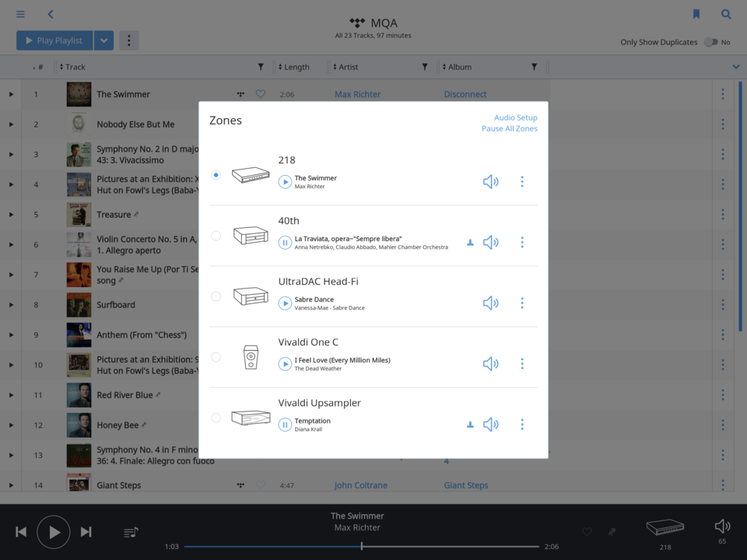The image size is (747, 560).
Task: Open the Max Richter artist link
Action: tap(357, 94)
